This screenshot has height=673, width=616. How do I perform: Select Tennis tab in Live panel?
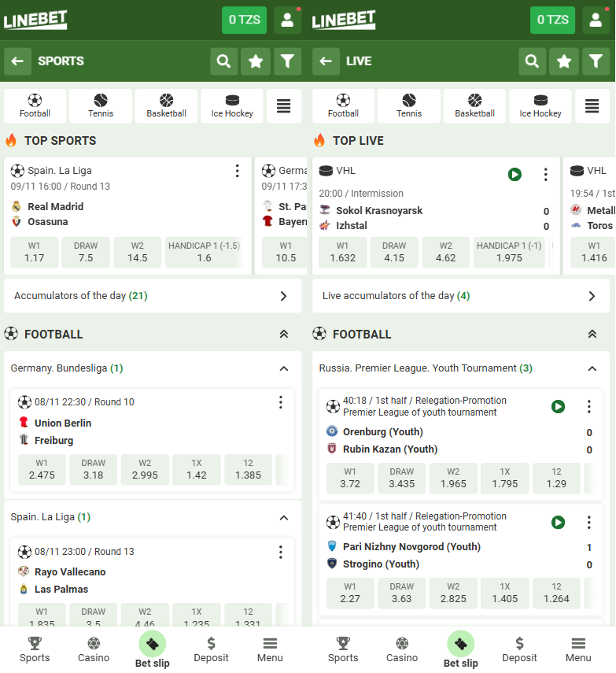tap(409, 106)
